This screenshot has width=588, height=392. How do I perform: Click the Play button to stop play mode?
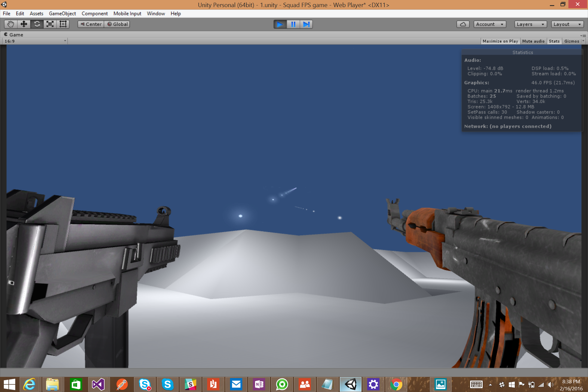280,24
